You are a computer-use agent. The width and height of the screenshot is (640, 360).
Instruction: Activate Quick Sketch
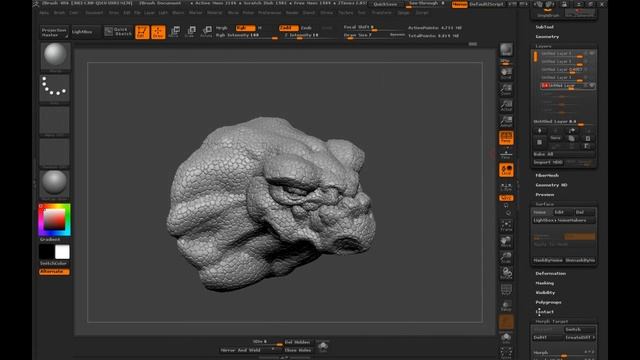tap(118, 32)
